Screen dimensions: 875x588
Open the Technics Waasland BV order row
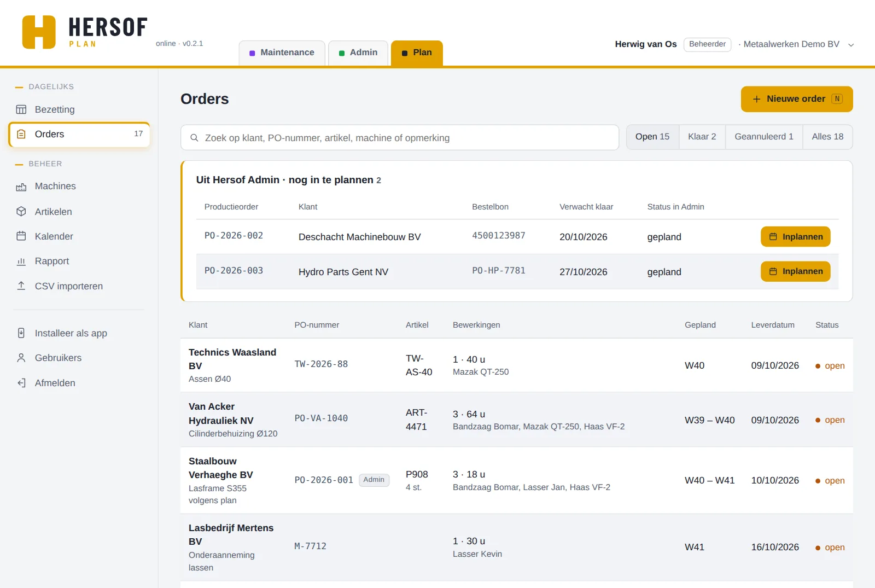coord(516,365)
